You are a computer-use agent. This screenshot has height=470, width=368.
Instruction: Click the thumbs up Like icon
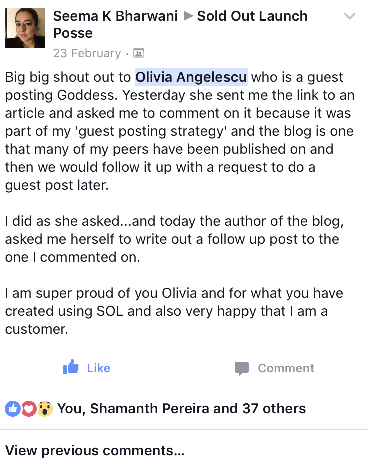[71, 367]
